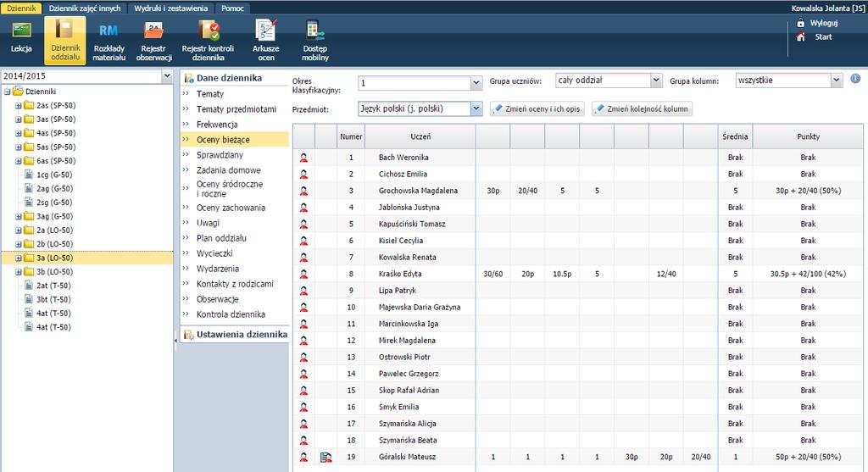Open Rejestr kontroli dziennika icon
The width and height of the screenshot is (868, 472).
tap(209, 30)
